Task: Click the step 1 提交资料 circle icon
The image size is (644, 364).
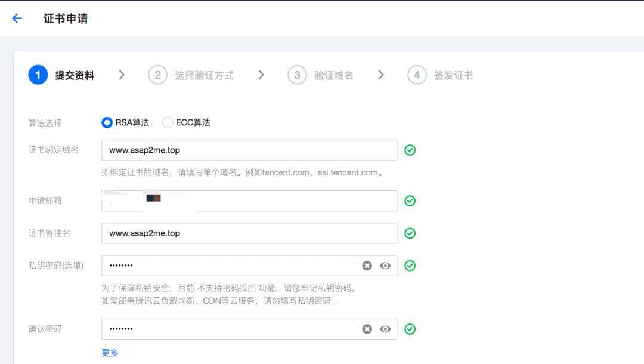Action: 38,75
